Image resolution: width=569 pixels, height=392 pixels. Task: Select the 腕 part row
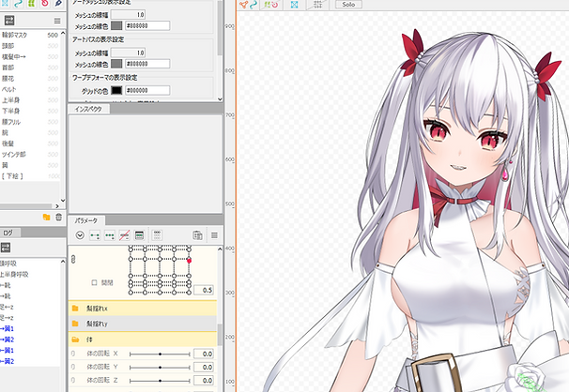[30, 132]
